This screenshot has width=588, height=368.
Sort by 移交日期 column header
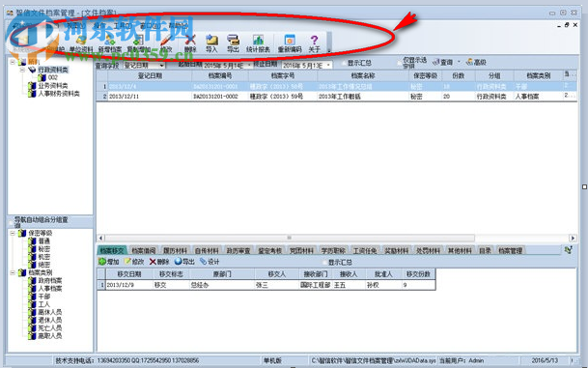point(129,274)
